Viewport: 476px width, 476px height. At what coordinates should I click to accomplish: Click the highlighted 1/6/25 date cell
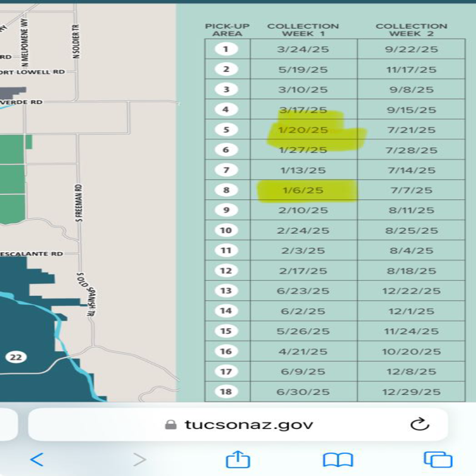(303, 190)
